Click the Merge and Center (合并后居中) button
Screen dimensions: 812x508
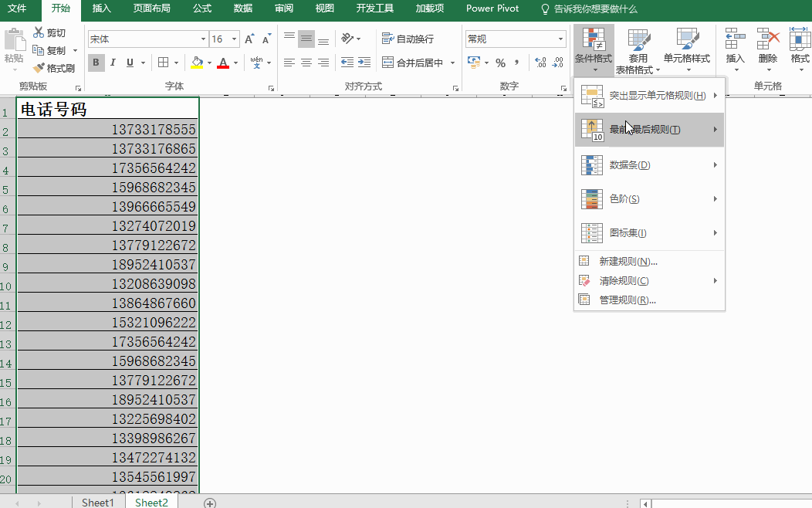413,63
